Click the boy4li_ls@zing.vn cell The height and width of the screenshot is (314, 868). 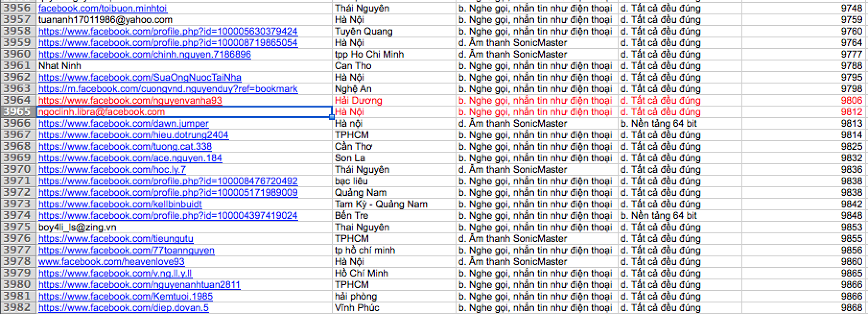click(77, 227)
